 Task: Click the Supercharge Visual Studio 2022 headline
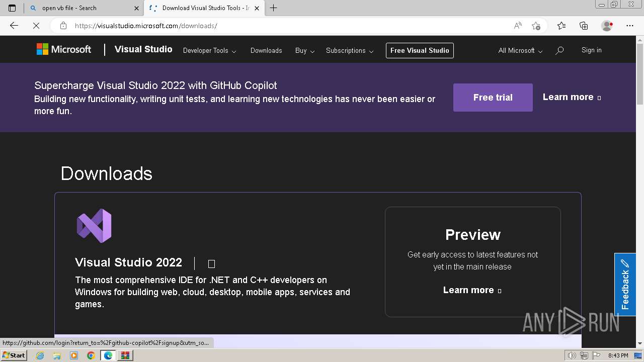tap(155, 85)
